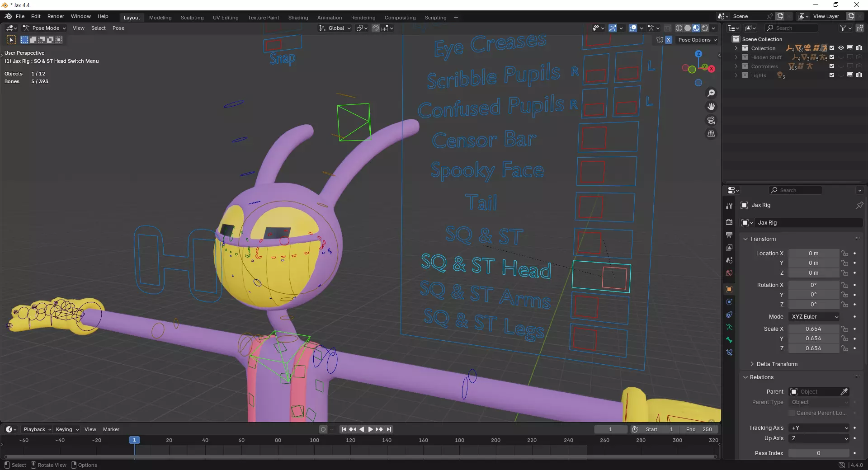Open the Keying popover in timeline
The image size is (868, 470).
tap(67, 429)
